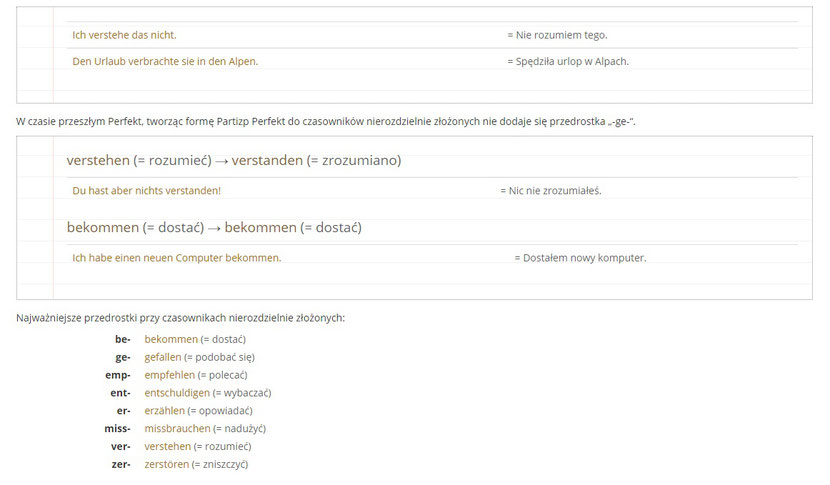Click the bold prefix 'zer-'
The image size is (830, 485).
point(121,464)
